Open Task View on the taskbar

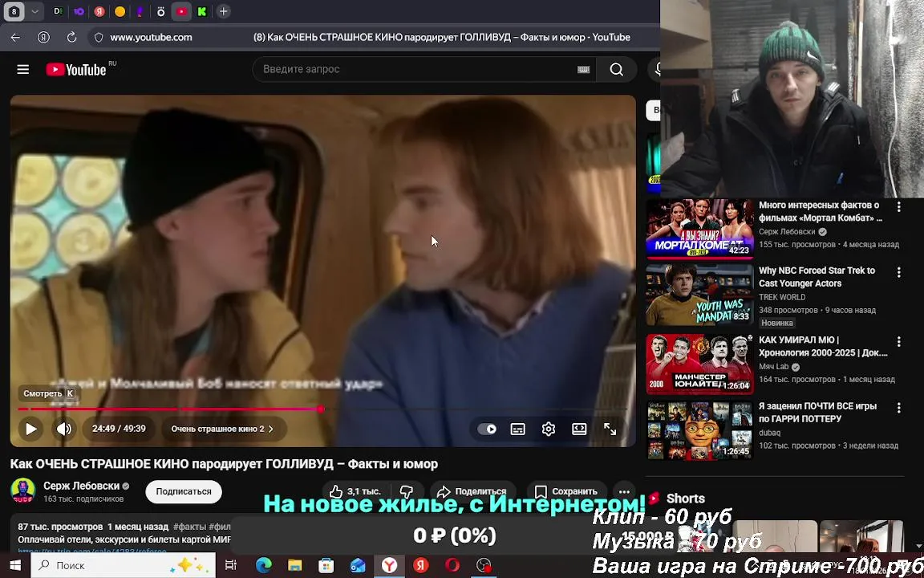tap(231, 566)
